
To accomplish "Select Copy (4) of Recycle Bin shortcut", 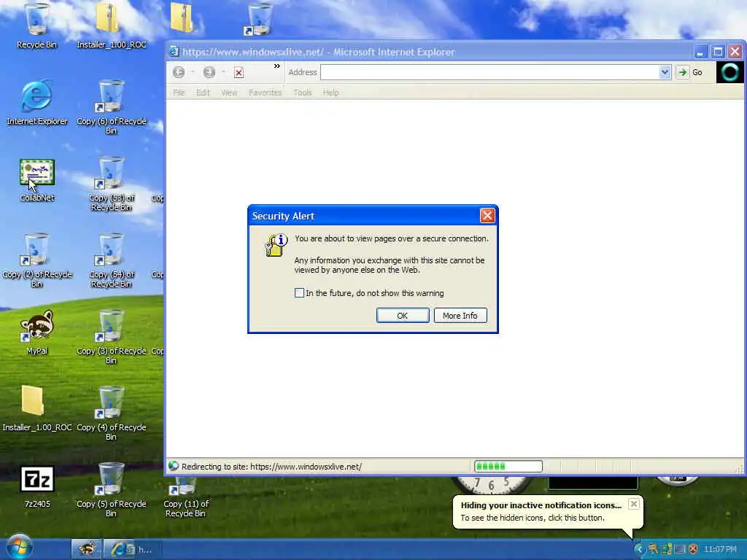I will pyautogui.click(x=111, y=413).
